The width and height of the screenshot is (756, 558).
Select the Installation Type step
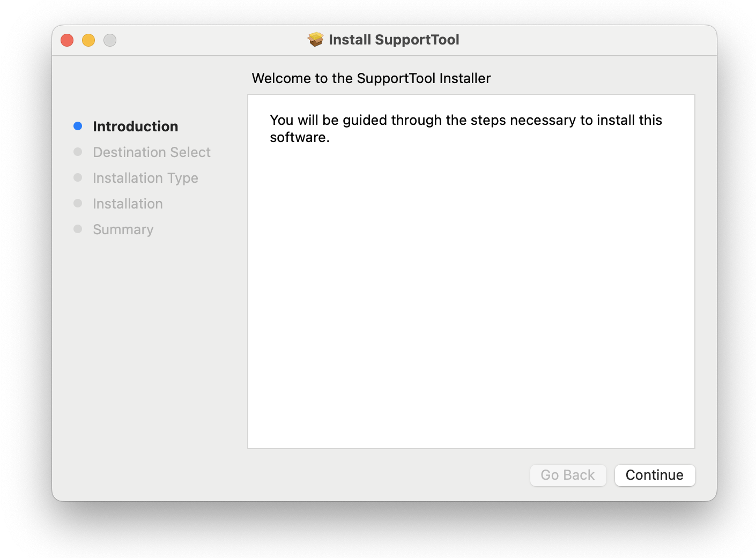(x=145, y=178)
